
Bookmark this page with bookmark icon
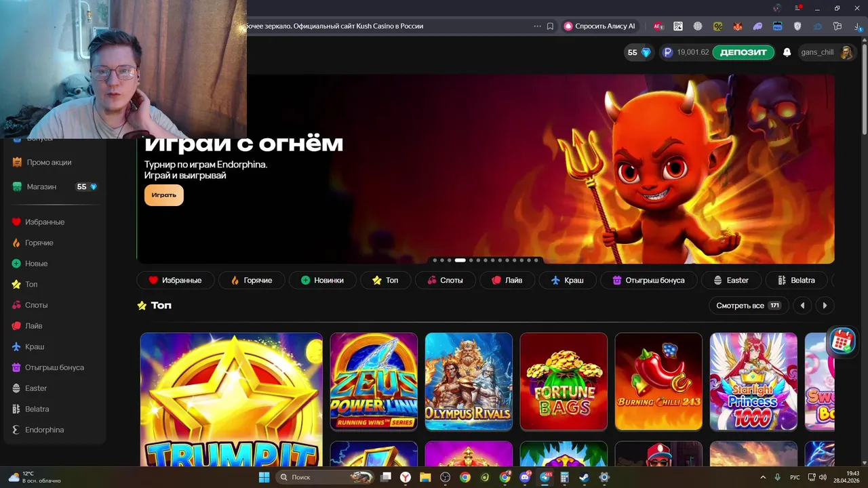550,26
